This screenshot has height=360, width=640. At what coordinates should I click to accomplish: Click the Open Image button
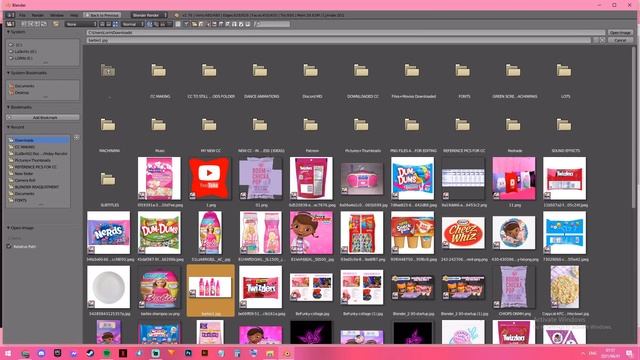tap(620, 32)
